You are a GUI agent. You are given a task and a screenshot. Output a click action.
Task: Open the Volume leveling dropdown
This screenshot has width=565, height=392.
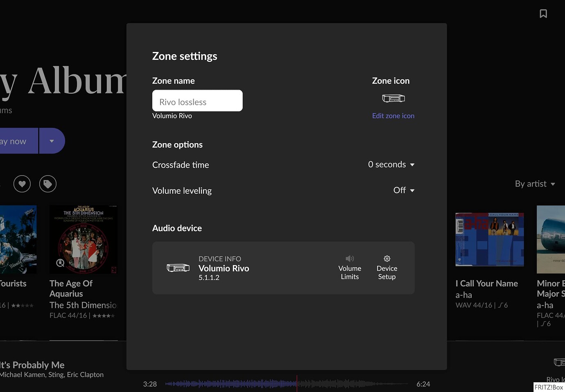pos(403,190)
